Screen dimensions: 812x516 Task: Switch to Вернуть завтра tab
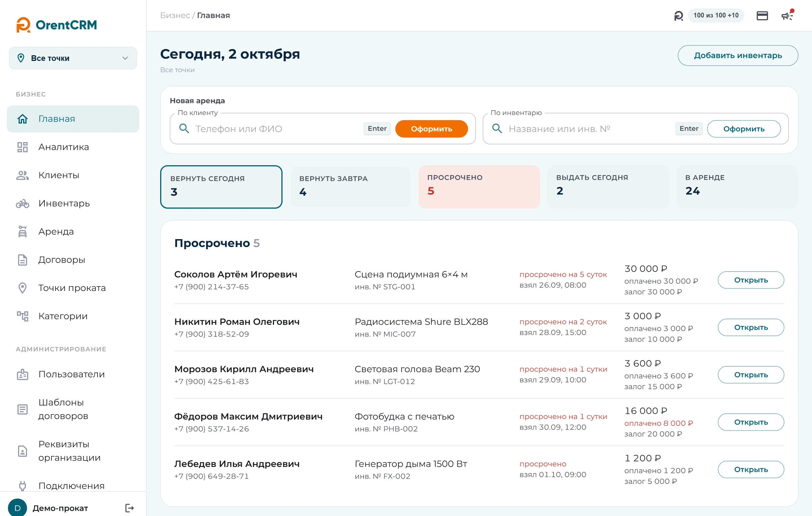(350, 186)
